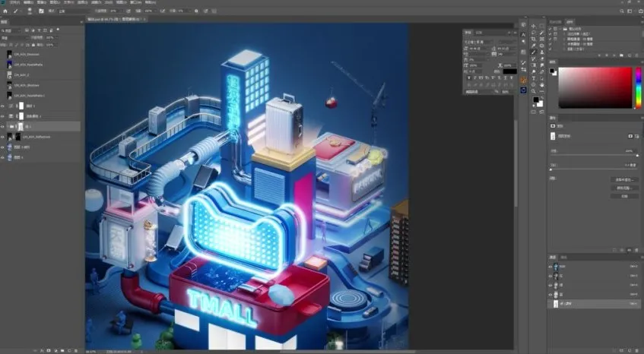
Task: Click the search icon at top right
Action: pos(622,11)
